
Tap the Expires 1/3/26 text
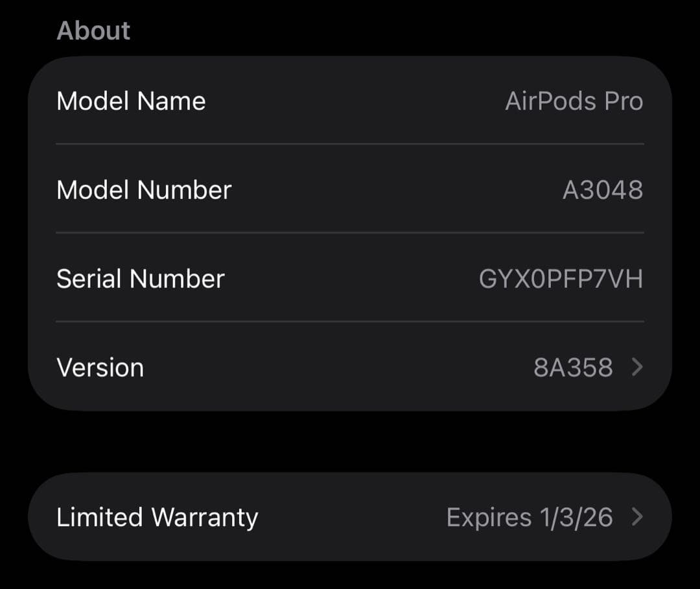pyautogui.click(x=529, y=517)
